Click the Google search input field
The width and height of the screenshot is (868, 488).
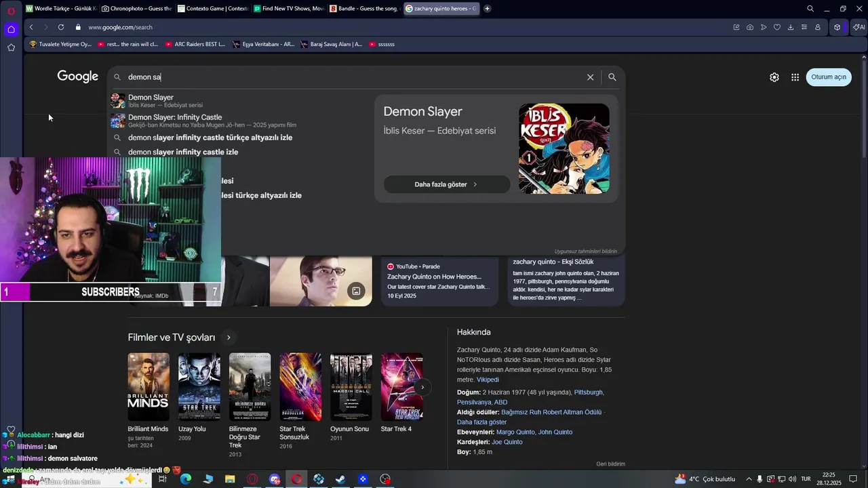point(353,77)
